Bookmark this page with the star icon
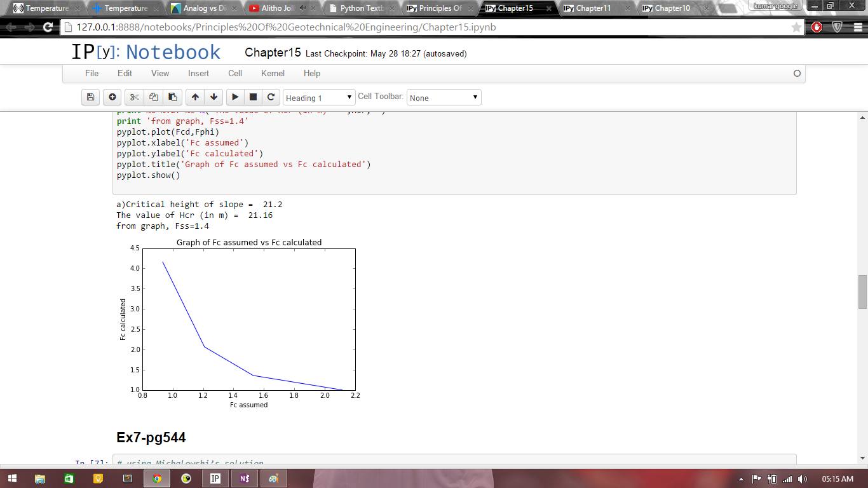Viewport: 868px width, 488px height. [796, 27]
